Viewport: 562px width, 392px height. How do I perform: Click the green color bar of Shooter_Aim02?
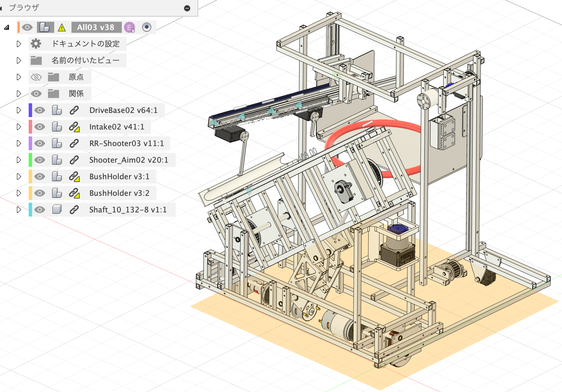pos(30,160)
